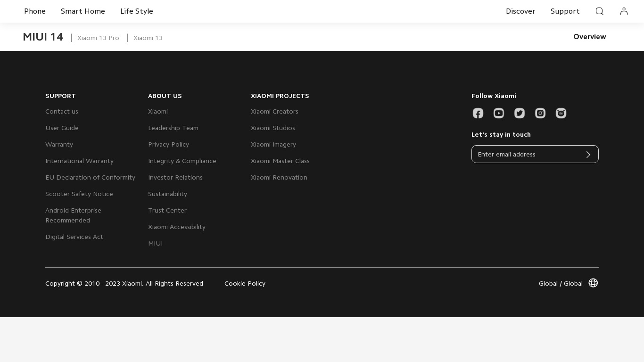Open User Guide link
This screenshot has width=644, height=362.
[x=62, y=128]
